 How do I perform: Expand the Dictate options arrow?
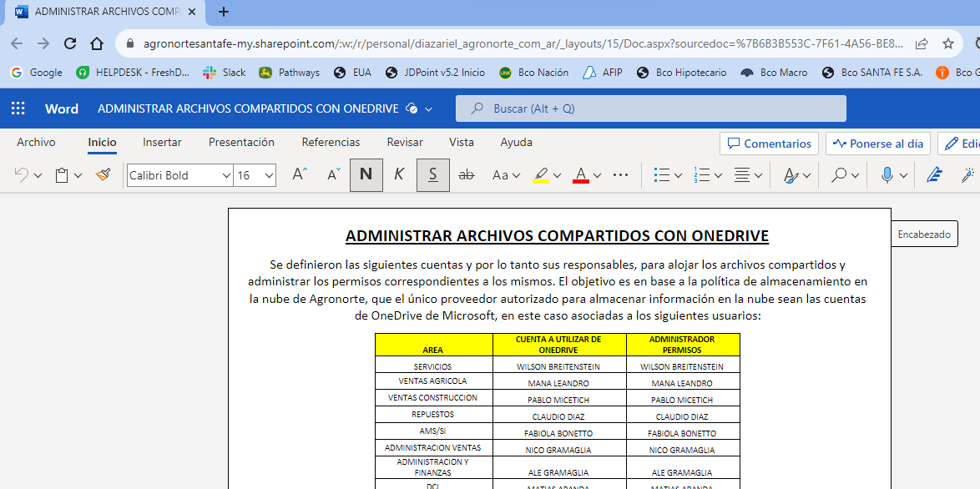point(903,176)
